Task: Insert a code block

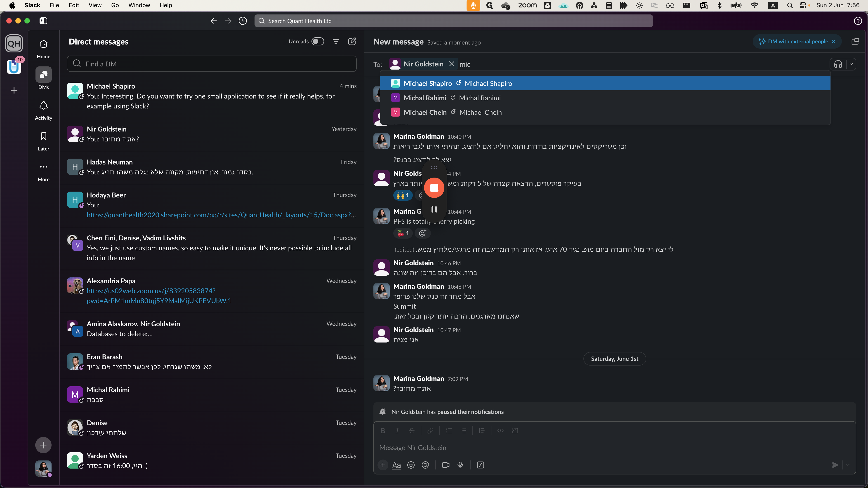Action: point(515,430)
